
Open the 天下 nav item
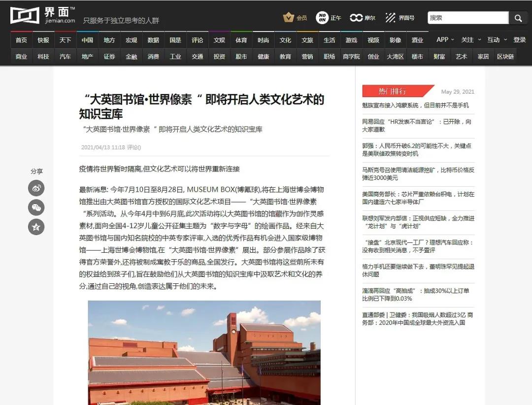65,40
